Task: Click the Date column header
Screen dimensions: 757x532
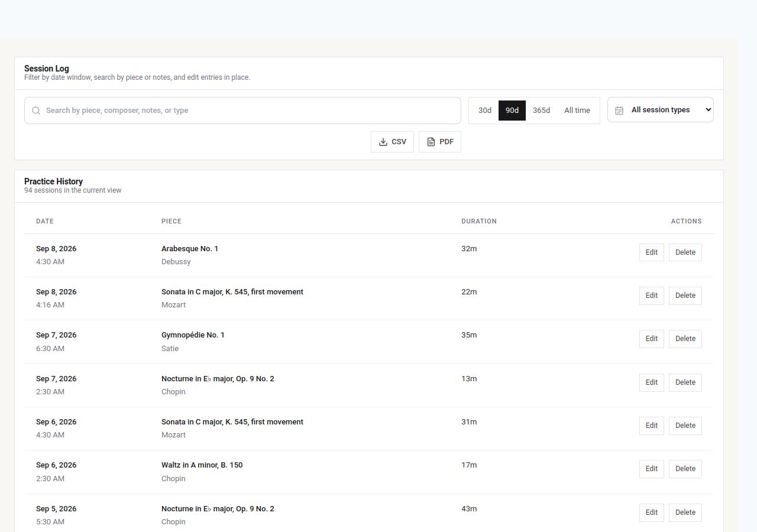Action: (45, 221)
